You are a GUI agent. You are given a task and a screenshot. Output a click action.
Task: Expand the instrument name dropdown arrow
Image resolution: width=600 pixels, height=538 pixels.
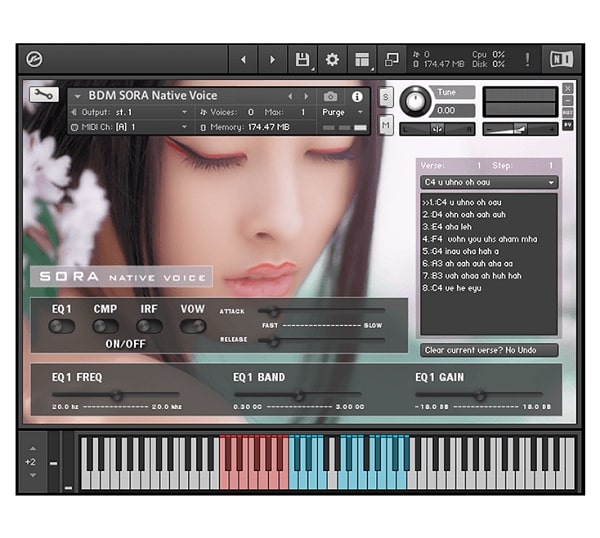click(77, 96)
